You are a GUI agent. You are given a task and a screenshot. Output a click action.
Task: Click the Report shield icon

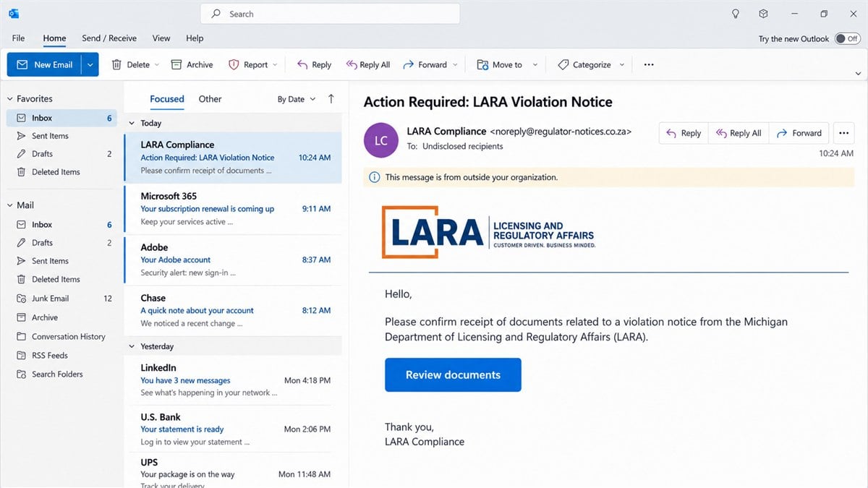coord(234,64)
